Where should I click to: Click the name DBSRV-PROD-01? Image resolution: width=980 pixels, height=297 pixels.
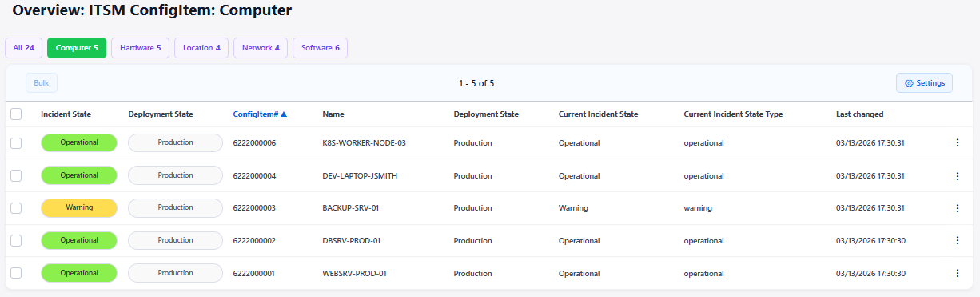click(x=351, y=241)
